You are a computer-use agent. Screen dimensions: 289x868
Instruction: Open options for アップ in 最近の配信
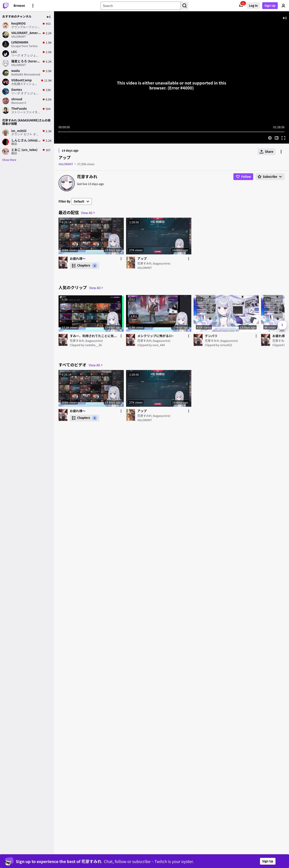[188, 259]
